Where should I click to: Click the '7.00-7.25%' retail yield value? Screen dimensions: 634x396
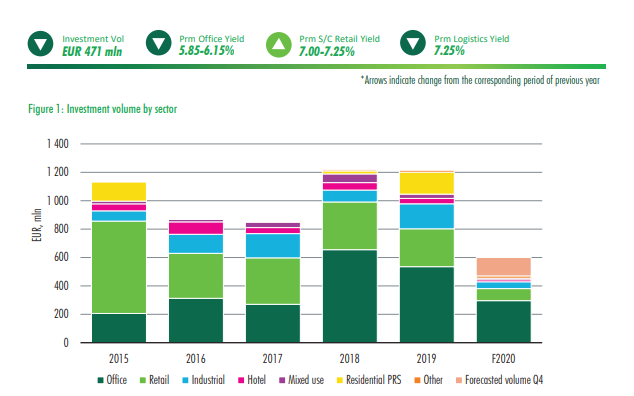(327, 52)
